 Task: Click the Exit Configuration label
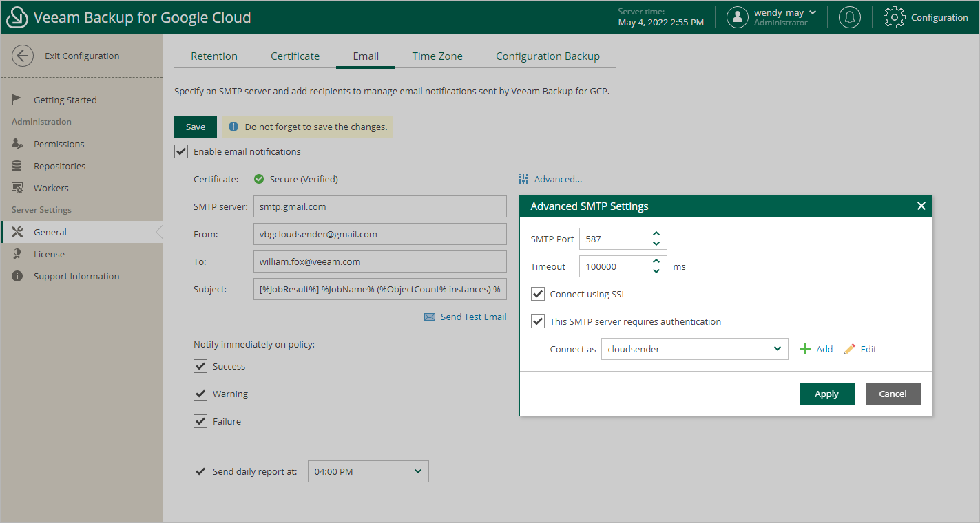click(x=82, y=56)
